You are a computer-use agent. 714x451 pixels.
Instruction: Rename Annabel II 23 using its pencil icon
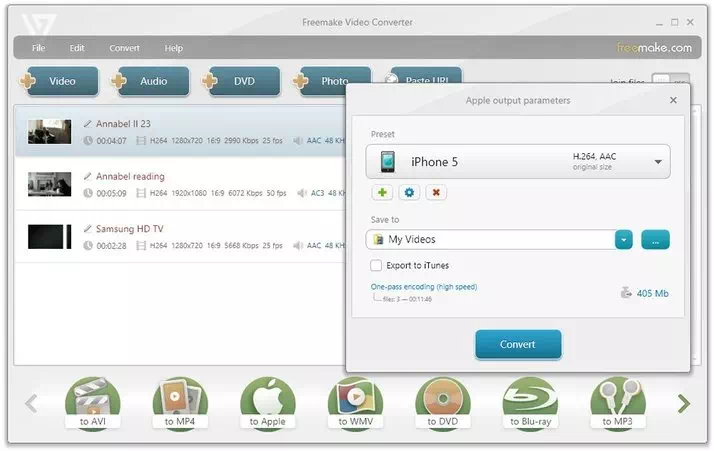87,123
